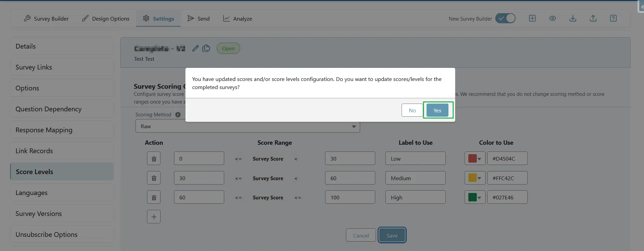The width and height of the screenshot is (644, 251).
Task: Open Languages settings in the sidebar
Action: tap(62, 193)
